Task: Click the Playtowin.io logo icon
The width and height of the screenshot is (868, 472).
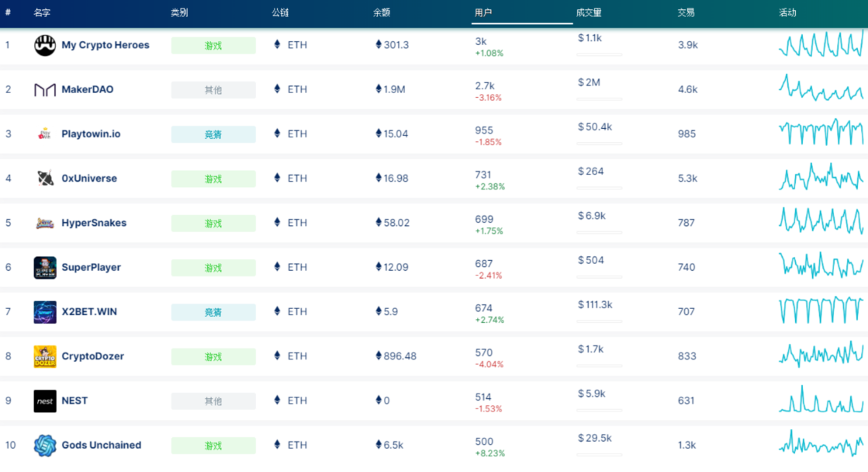Action: [45, 134]
